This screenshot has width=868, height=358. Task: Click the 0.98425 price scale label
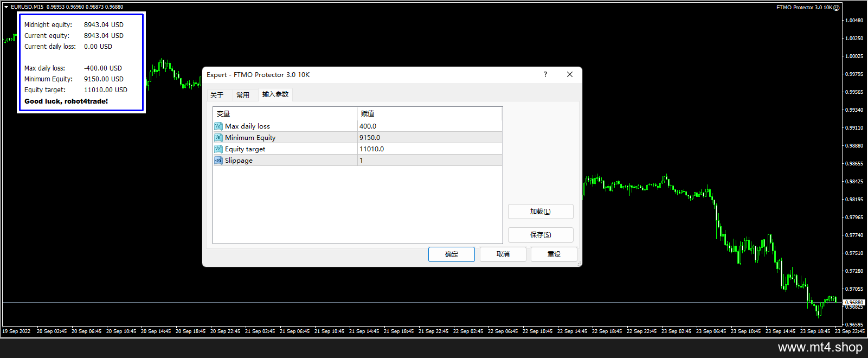click(854, 182)
